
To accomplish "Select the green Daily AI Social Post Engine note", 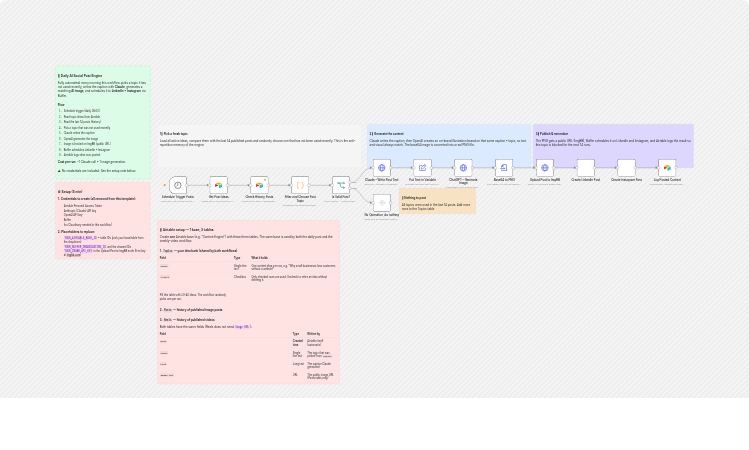I will pyautogui.click(x=103, y=122).
